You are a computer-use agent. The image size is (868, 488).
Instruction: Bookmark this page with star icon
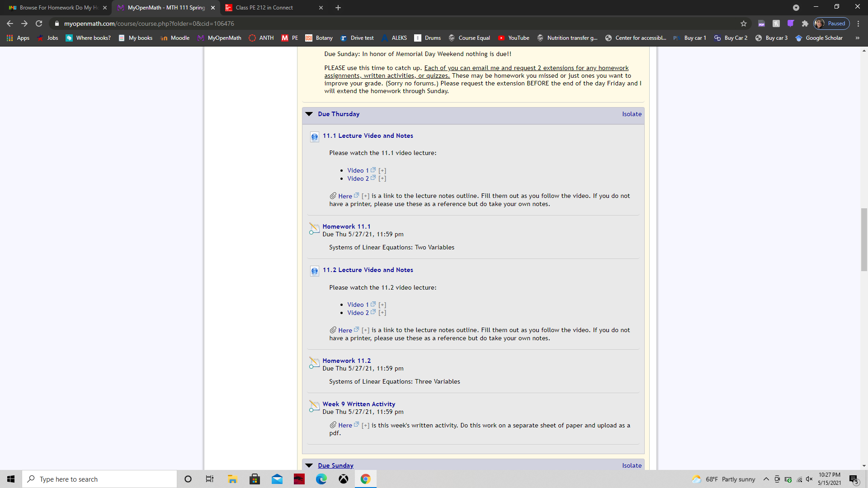point(744,23)
